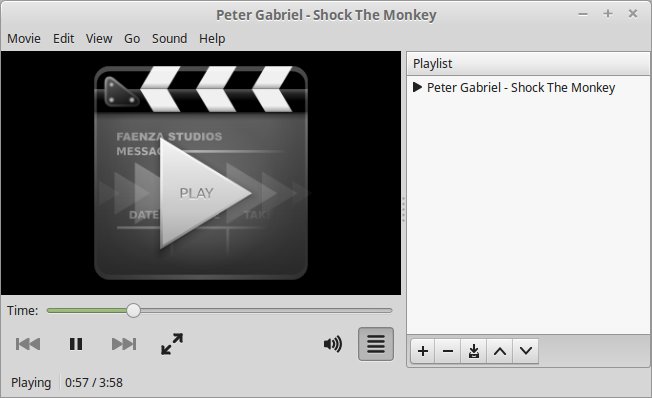Add a file to the playlist

pyautogui.click(x=423, y=351)
